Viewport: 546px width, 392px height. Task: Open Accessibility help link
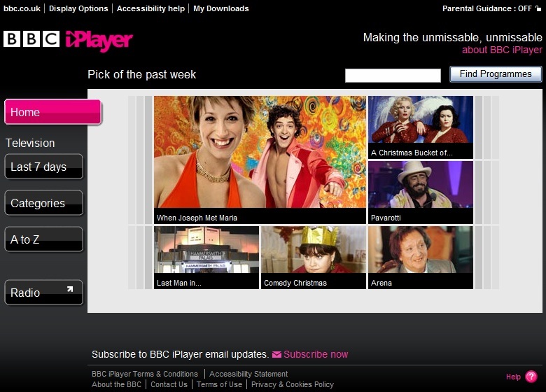150,8
